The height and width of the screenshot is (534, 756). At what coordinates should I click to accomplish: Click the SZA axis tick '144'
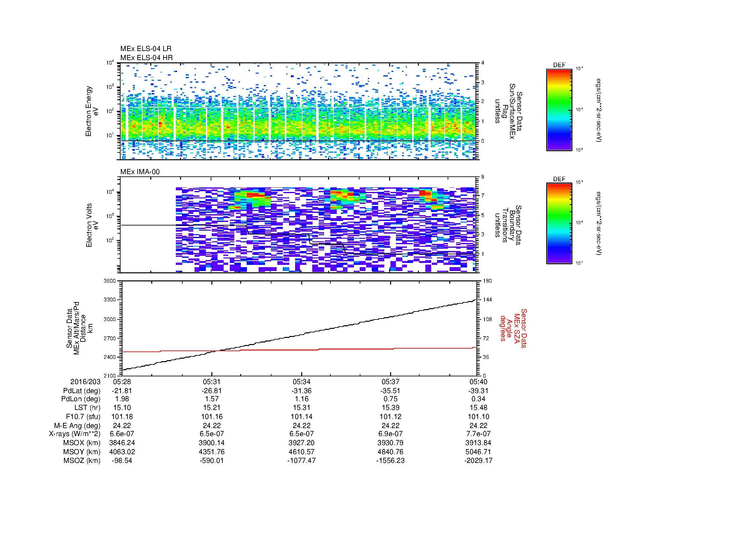[487, 300]
